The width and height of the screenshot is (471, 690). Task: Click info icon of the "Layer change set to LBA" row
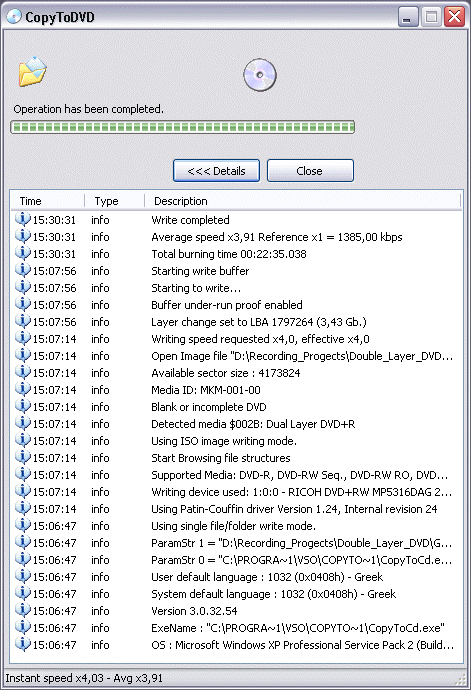[x=22, y=321]
